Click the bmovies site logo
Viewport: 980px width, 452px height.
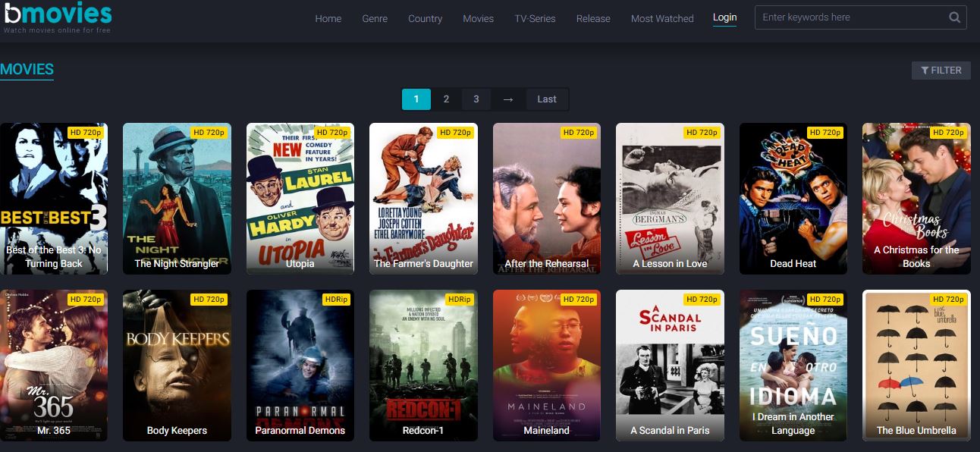tap(58, 13)
